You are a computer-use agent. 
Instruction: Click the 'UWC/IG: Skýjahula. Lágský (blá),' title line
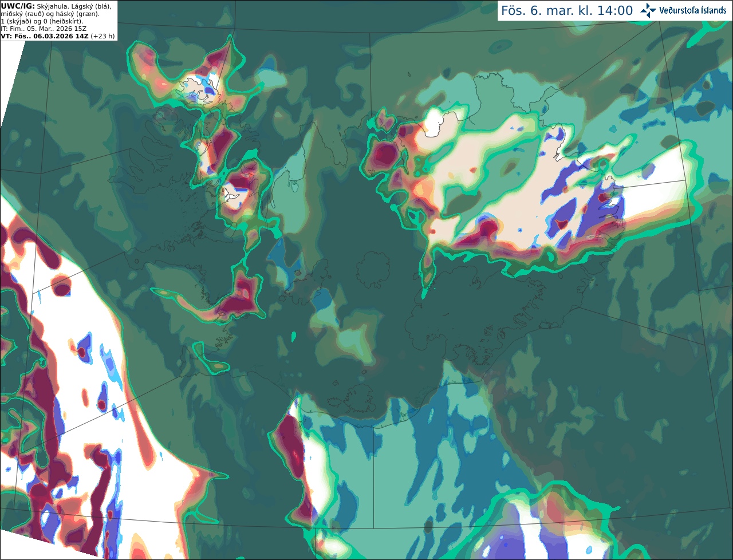pyautogui.click(x=56, y=6)
